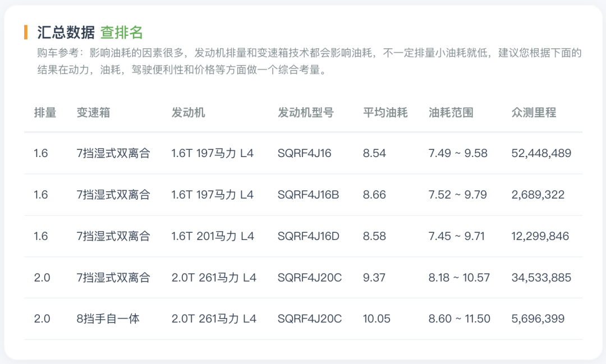Click mileage value 12,299,846

click(x=540, y=236)
